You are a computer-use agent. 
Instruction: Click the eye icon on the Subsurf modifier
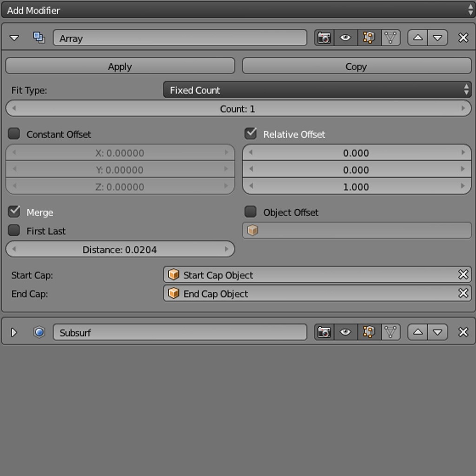(x=346, y=332)
